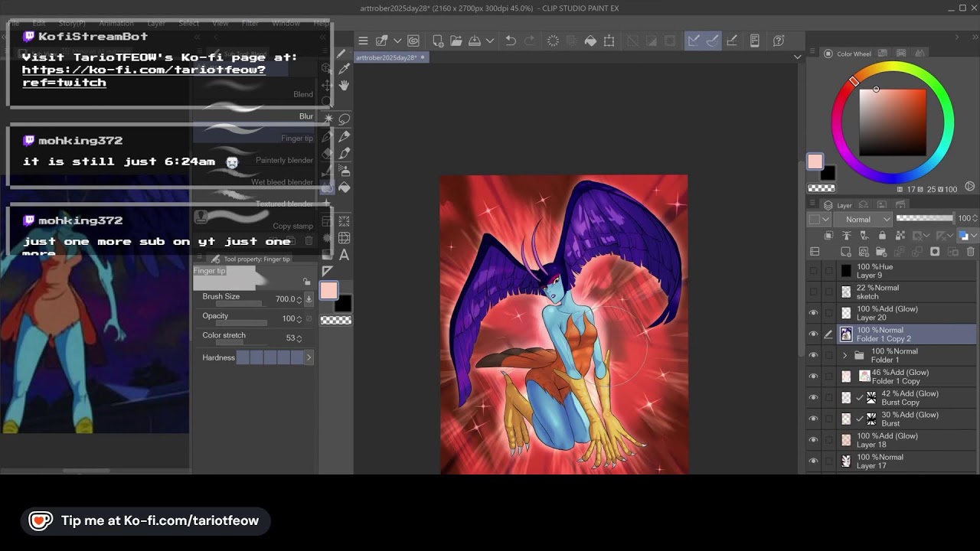The width and height of the screenshot is (980, 551).
Task: Open the ko-fi.com/tariotfeow chat link
Action: [x=144, y=76]
